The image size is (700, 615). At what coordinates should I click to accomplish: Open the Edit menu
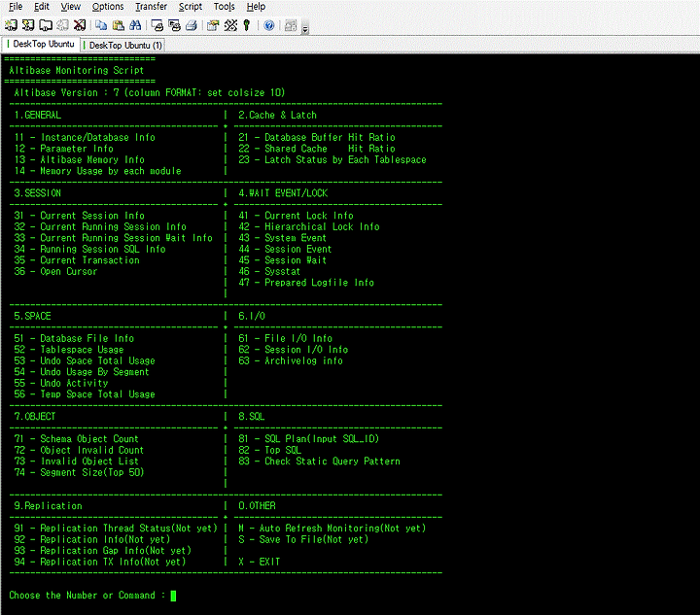[x=42, y=7]
